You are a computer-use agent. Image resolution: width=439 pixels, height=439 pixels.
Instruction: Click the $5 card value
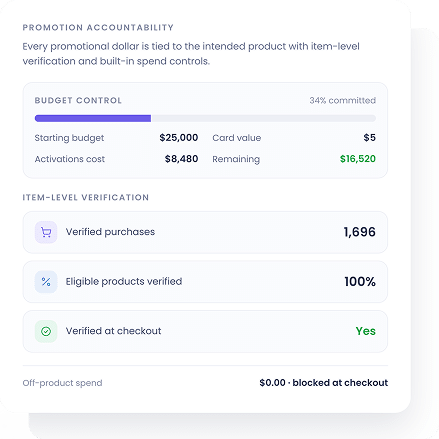tap(370, 138)
